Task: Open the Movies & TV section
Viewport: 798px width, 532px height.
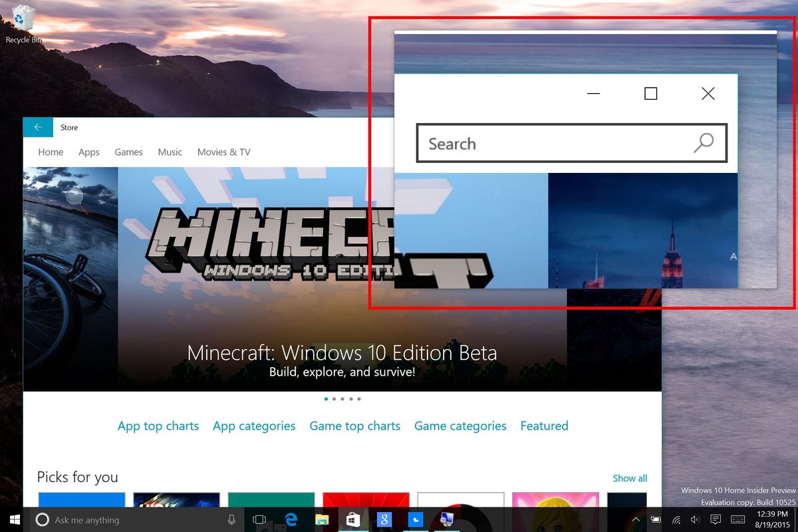Action: click(223, 152)
